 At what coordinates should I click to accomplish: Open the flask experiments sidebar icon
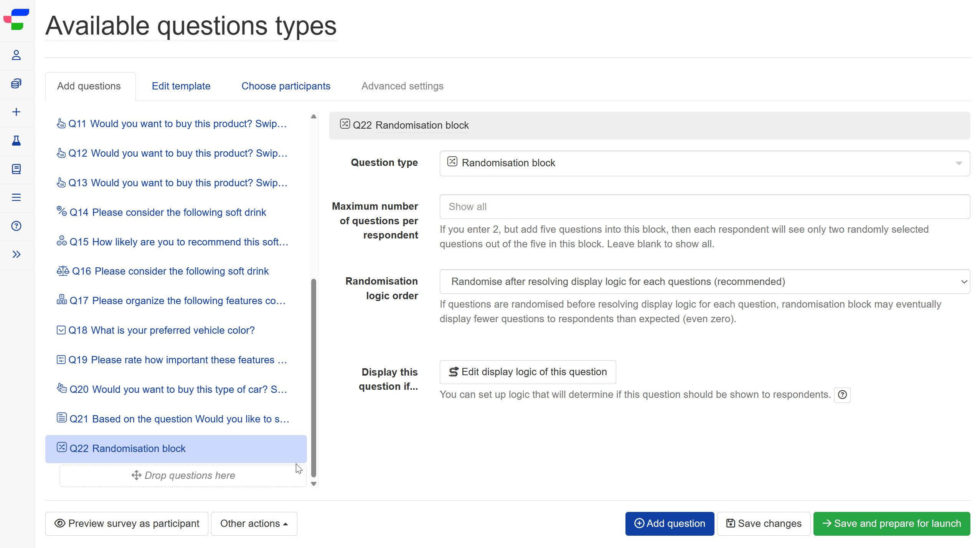click(16, 141)
